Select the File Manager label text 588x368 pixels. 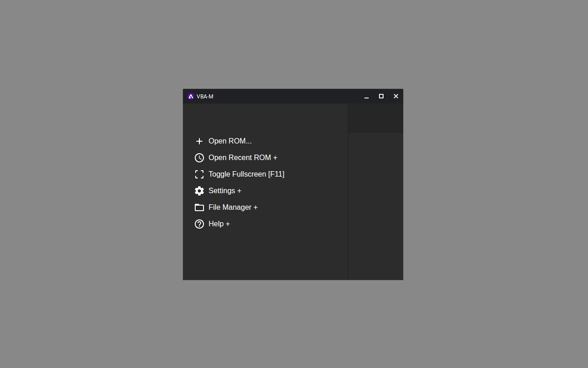(x=230, y=207)
